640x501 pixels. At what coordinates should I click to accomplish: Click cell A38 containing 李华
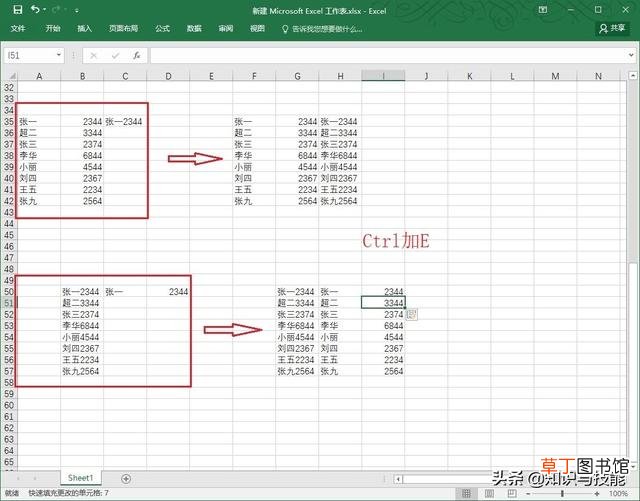pos(39,156)
